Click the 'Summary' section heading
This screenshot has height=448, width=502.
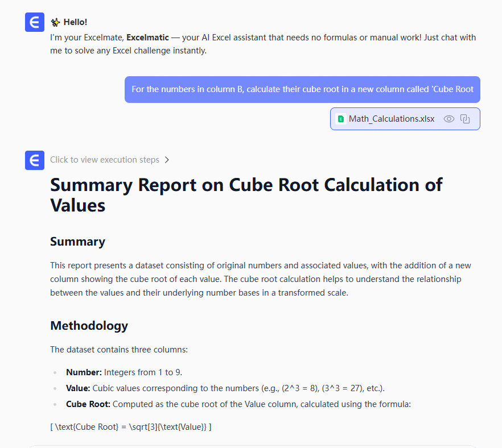point(77,241)
